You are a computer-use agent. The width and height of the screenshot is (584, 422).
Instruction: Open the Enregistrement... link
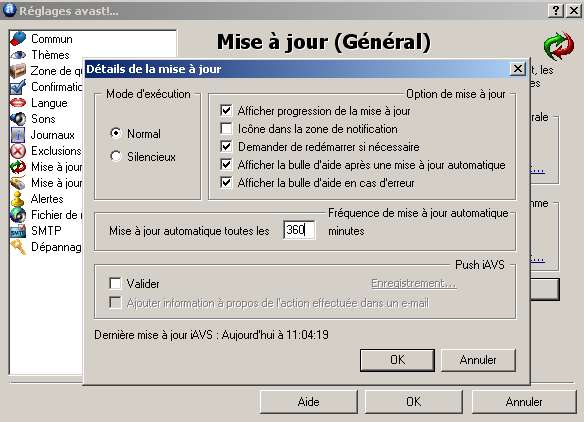point(413,283)
